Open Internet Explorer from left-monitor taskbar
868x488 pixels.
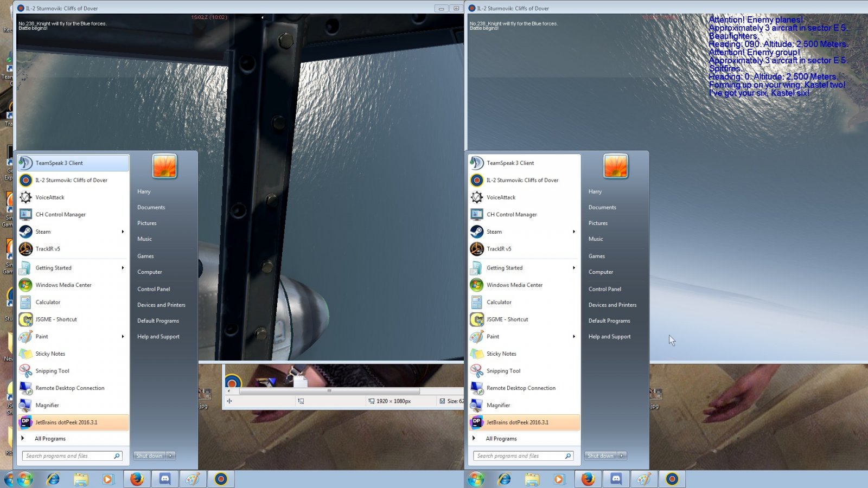(x=53, y=479)
